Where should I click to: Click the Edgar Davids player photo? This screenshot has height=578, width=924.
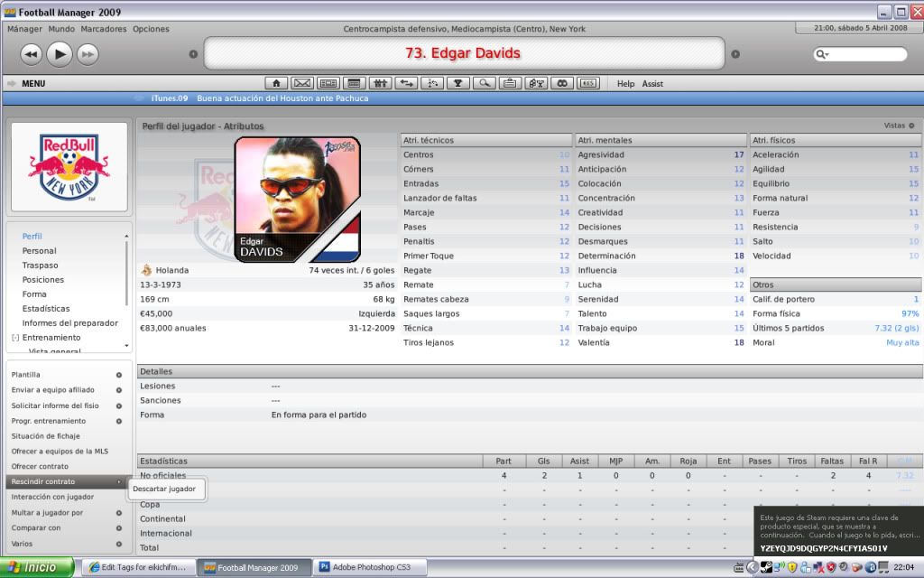coord(298,200)
